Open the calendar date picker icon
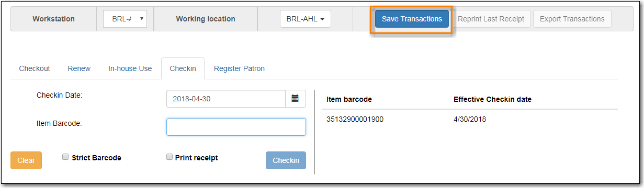Screen dimensions: 644x188 [295, 98]
